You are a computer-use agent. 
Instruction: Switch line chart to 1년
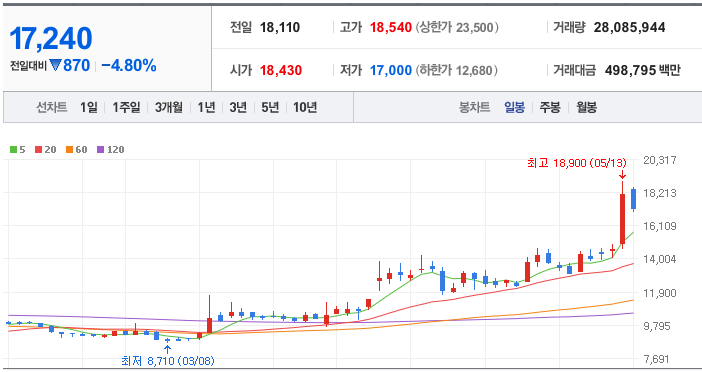(206, 107)
